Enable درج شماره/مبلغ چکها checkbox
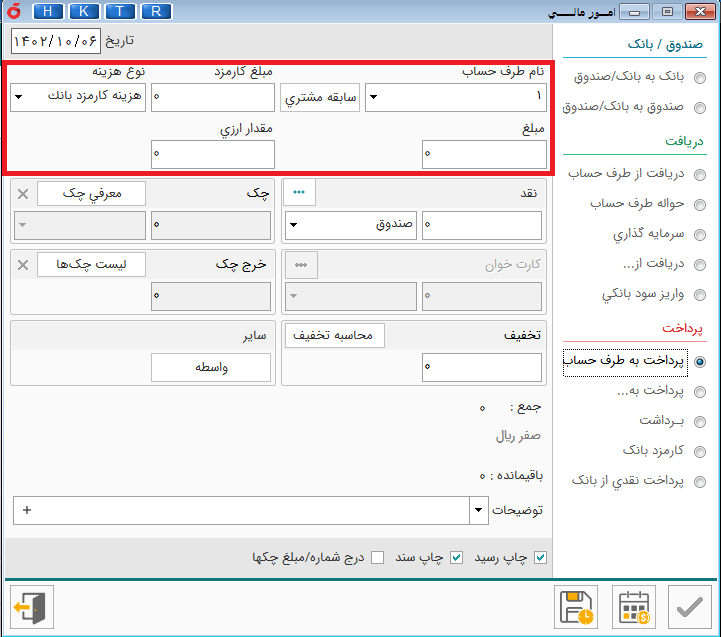721x637 pixels. 377,557
